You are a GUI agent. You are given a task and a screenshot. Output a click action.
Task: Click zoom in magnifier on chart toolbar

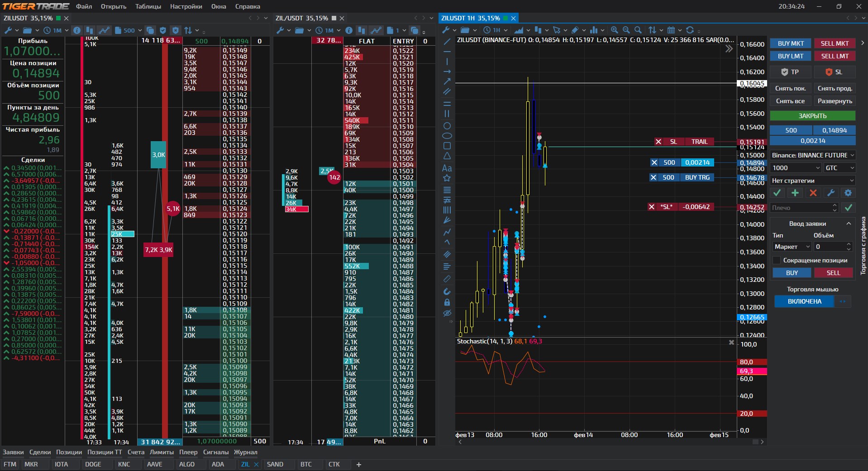[614, 30]
